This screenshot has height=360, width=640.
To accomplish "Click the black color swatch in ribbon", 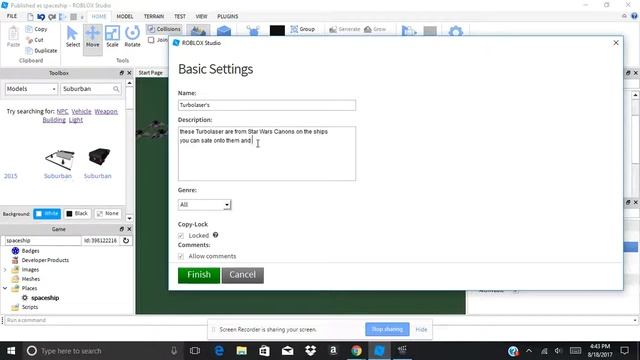I will coord(277,31).
